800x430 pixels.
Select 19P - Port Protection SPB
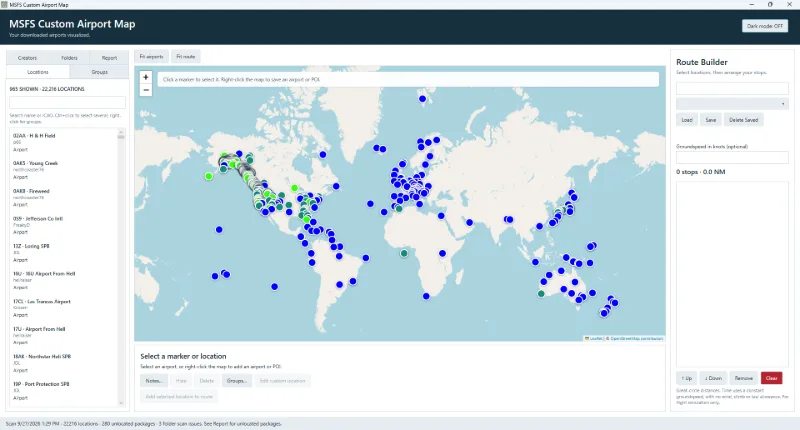[64, 391]
